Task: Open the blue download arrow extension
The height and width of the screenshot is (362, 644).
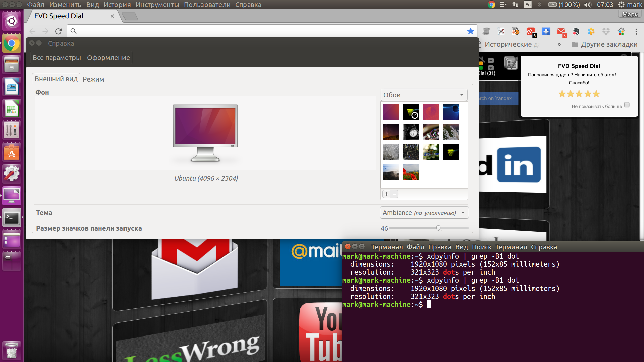Action: [546, 31]
